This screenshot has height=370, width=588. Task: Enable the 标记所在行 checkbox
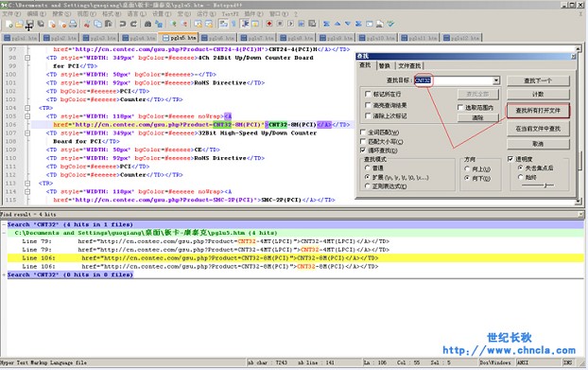point(368,94)
